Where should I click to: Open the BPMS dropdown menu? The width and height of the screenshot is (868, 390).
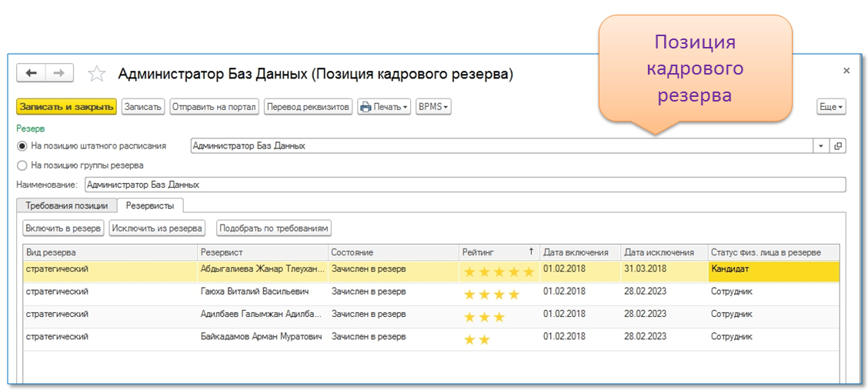tap(433, 107)
